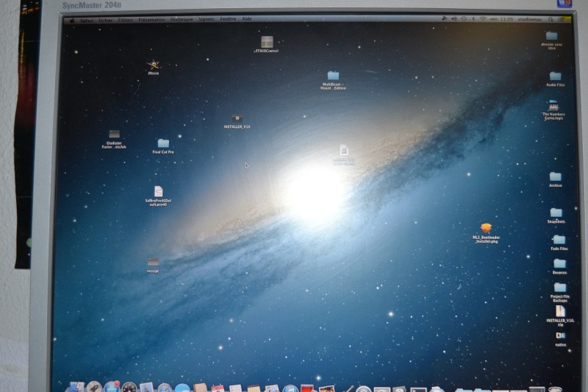588x392 pixels.
Task: Select the SaffirePro40Default.pro40 file
Action: [x=158, y=191]
